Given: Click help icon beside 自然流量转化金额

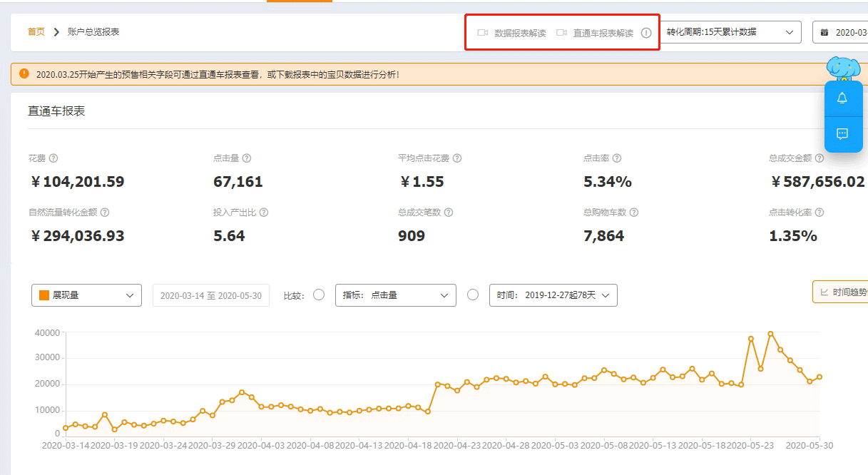Looking at the screenshot, I should (105, 213).
